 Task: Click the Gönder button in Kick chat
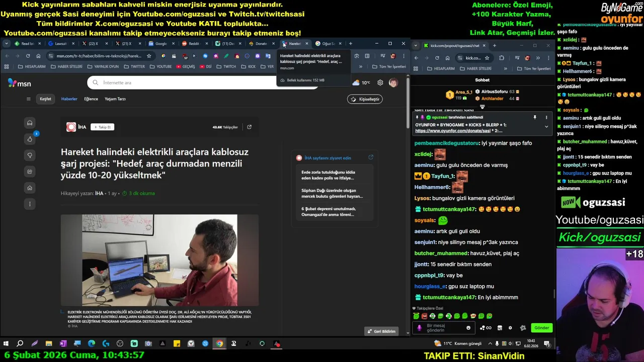[x=542, y=328]
